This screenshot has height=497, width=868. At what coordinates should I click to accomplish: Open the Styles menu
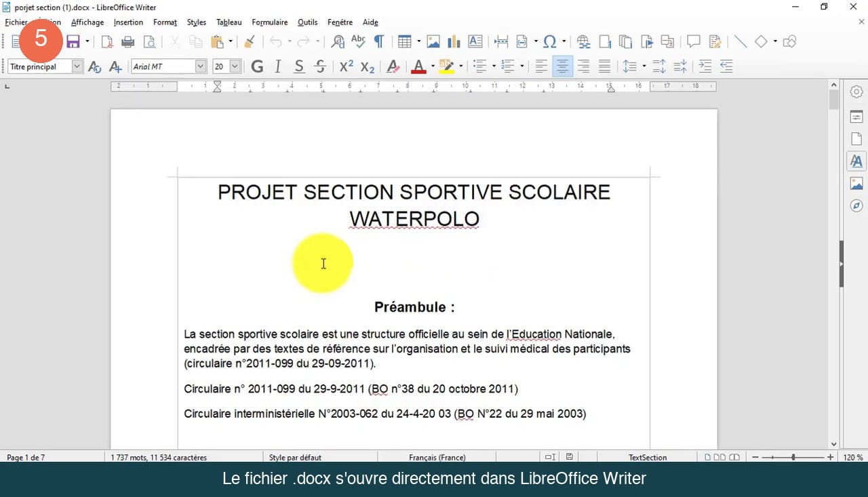196,22
